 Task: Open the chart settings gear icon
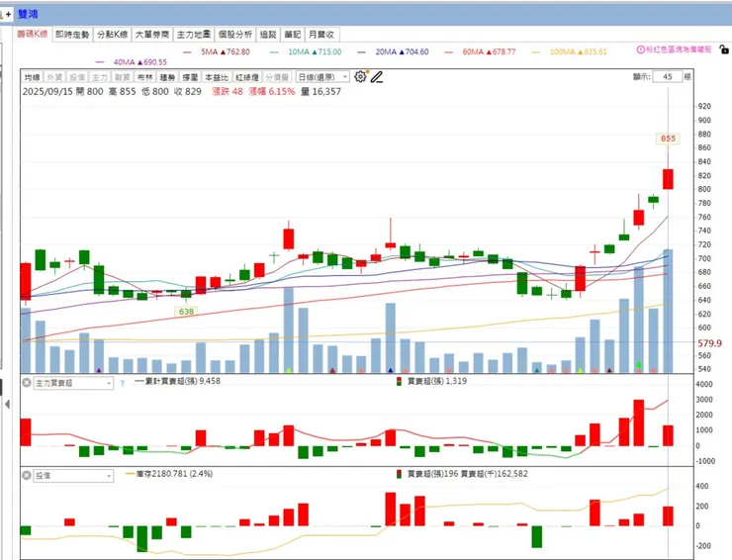(360, 76)
